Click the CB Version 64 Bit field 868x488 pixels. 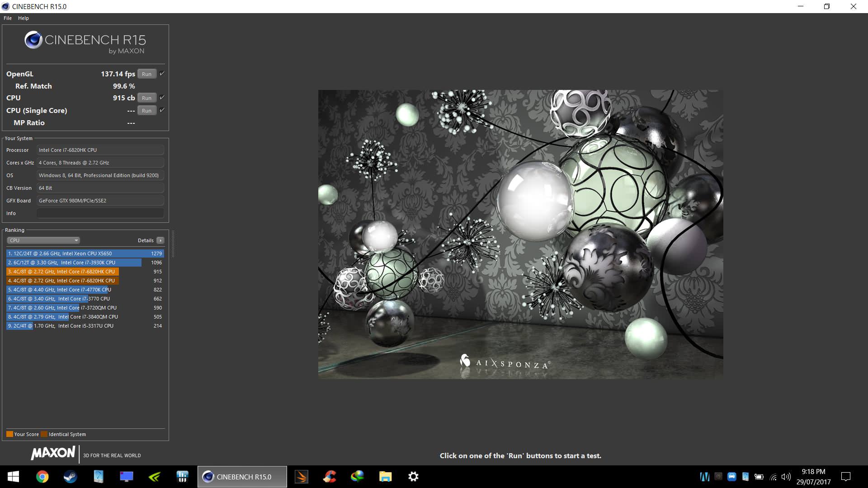100,188
